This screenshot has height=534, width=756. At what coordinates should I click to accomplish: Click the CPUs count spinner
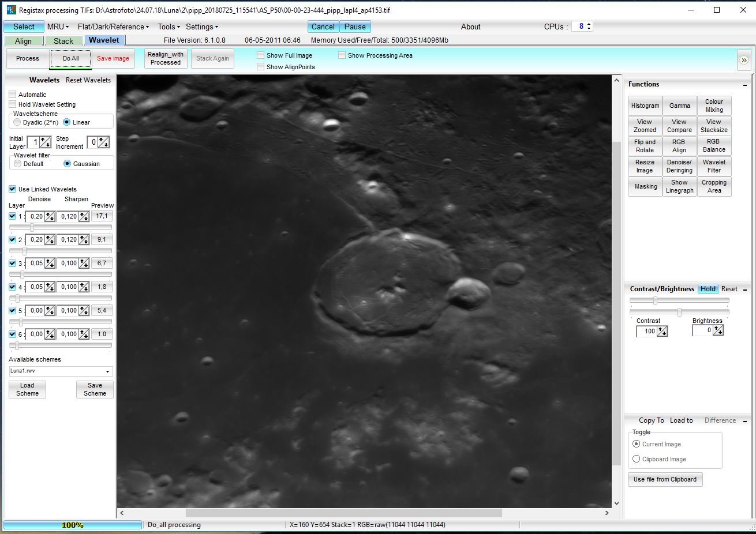589,27
